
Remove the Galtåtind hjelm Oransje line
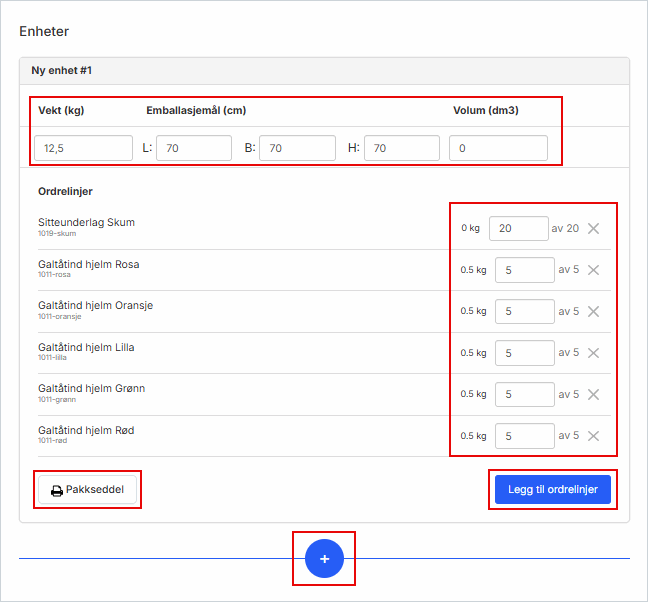click(593, 311)
